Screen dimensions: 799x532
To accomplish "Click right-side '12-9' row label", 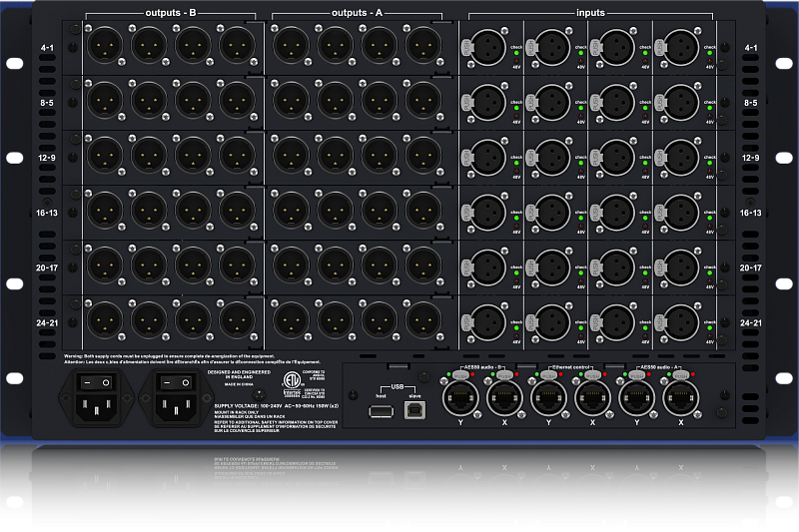I will coord(751,158).
